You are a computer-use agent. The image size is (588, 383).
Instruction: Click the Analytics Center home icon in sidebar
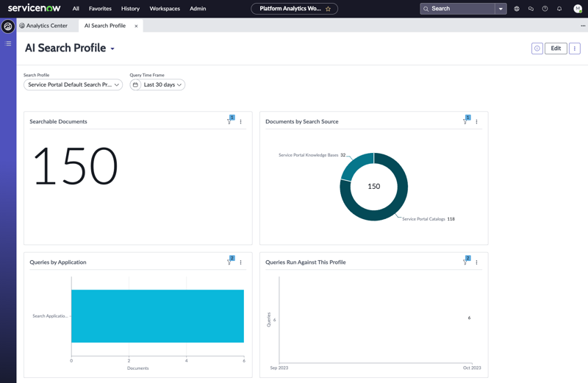click(8, 26)
